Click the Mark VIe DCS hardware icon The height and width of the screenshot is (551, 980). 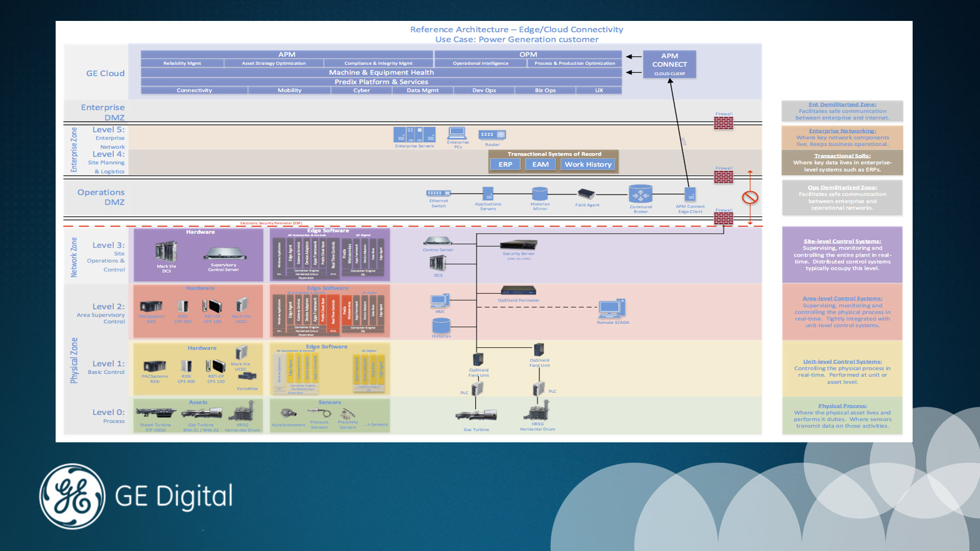tap(166, 252)
